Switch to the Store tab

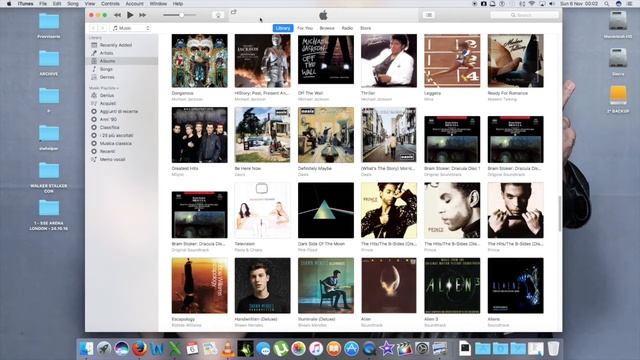366,28
